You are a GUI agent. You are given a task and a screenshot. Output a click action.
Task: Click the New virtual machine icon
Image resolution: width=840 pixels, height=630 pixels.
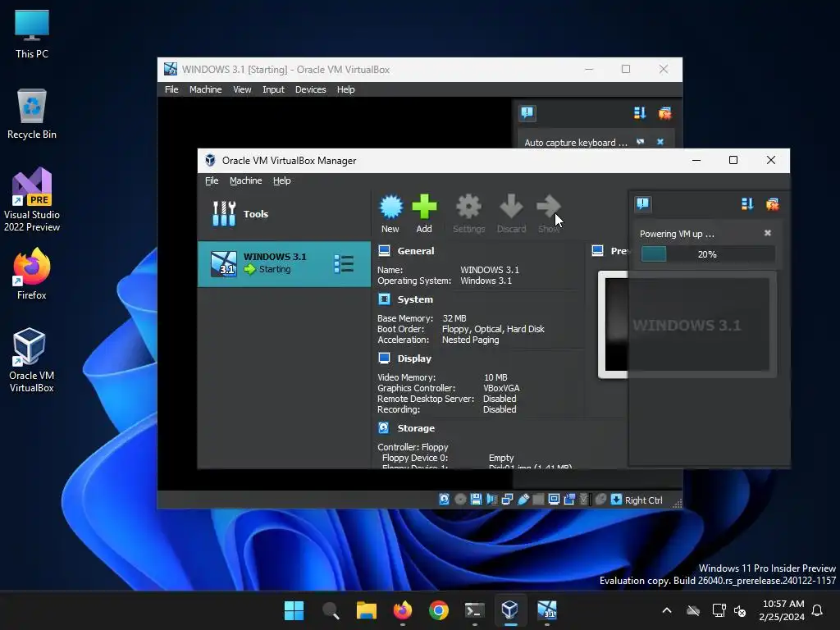tap(390, 208)
